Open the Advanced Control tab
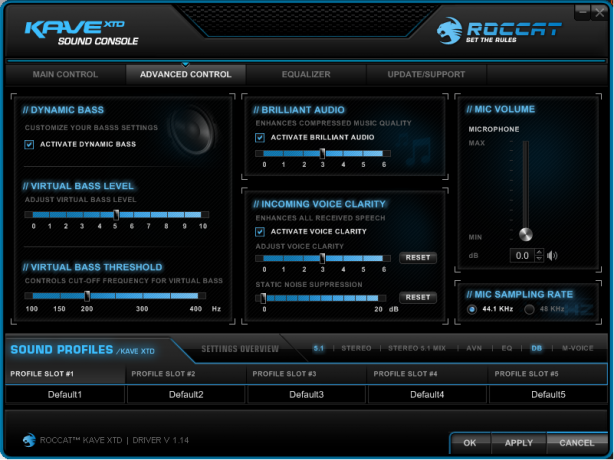614x460 pixels. pos(186,74)
